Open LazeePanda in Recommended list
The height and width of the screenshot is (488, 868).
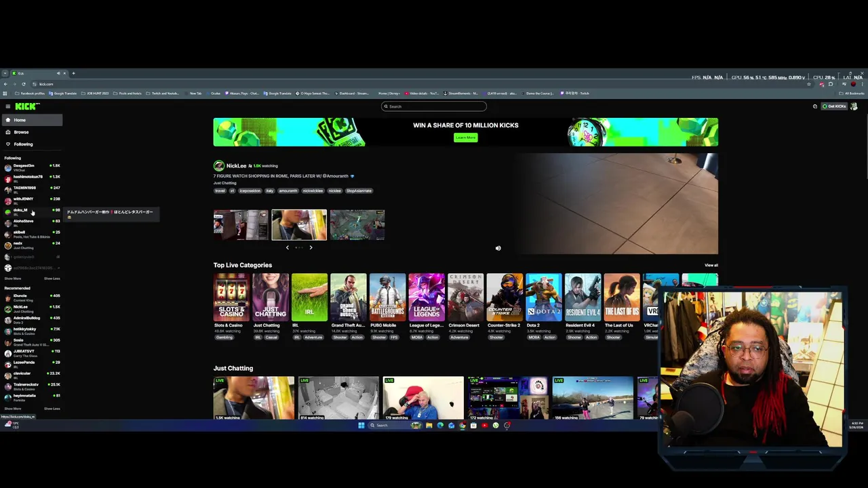click(x=32, y=363)
